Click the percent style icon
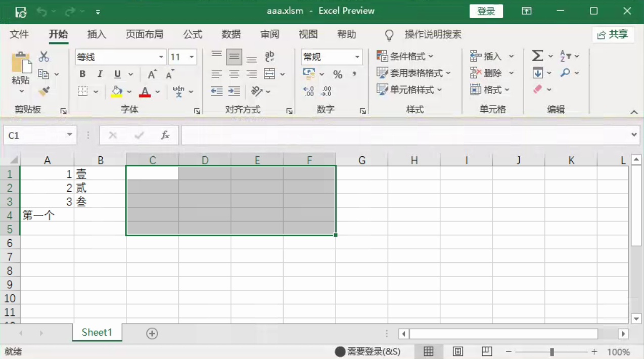The width and height of the screenshot is (644, 359). 338,74
